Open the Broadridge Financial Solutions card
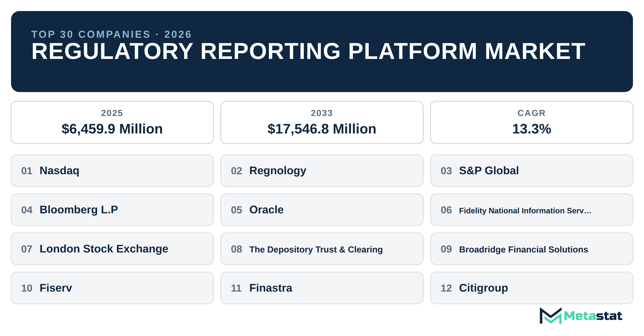Screen dimensions: 644x336 [x=532, y=249]
